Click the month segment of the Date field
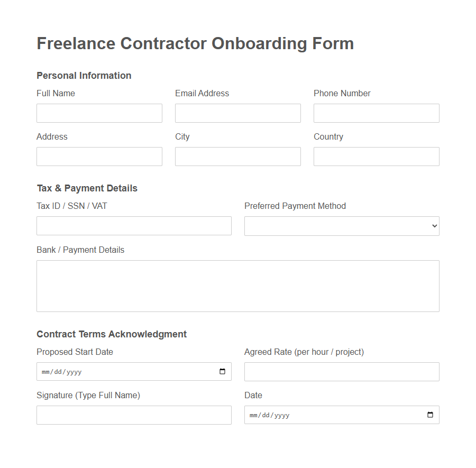This screenshot has height=468, width=476. (x=254, y=415)
